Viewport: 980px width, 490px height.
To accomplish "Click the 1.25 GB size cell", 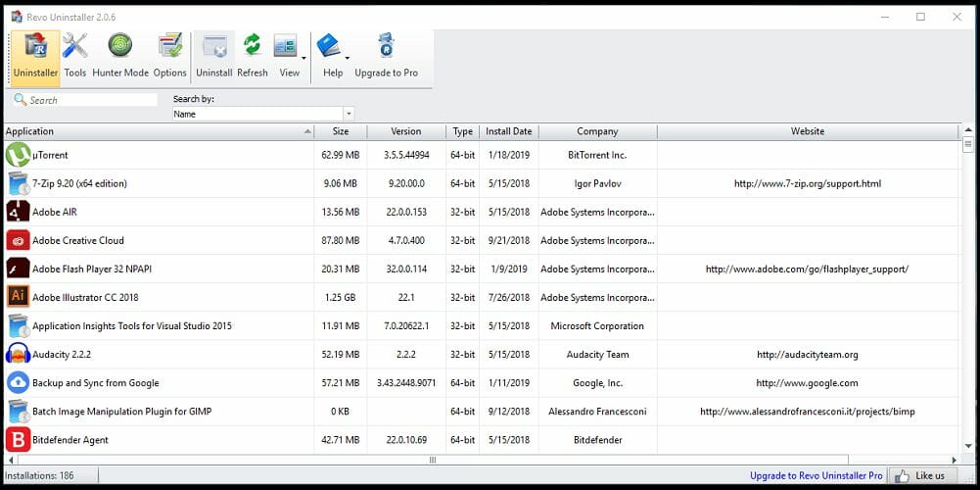I will point(341,297).
